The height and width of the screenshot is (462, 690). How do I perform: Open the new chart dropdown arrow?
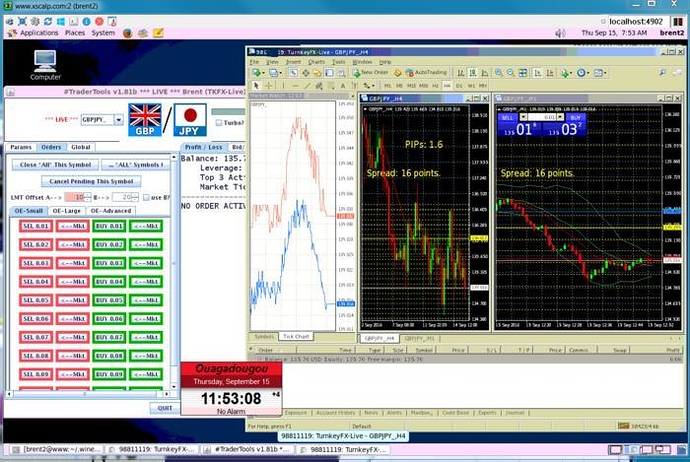[x=264, y=73]
